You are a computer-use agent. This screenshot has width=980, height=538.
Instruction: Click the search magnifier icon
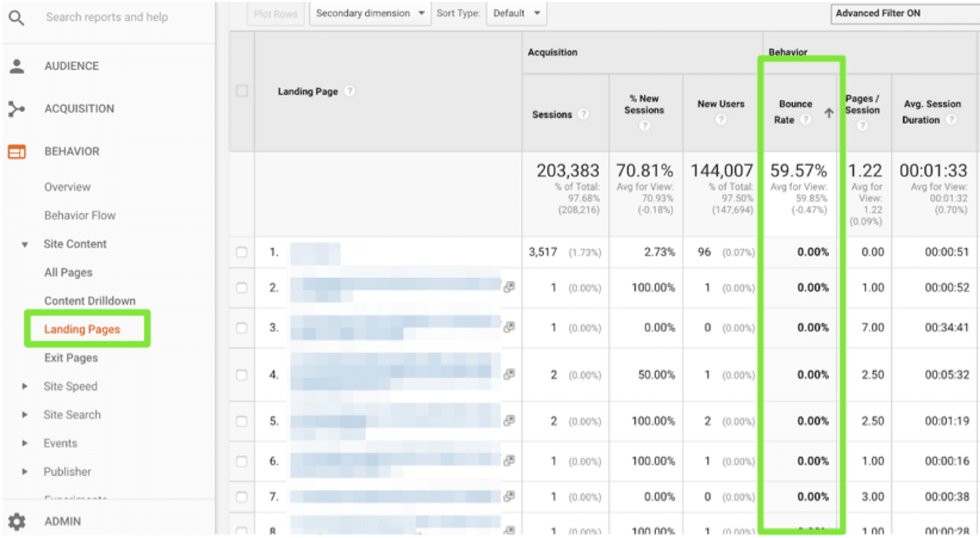click(x=16, y=18)
